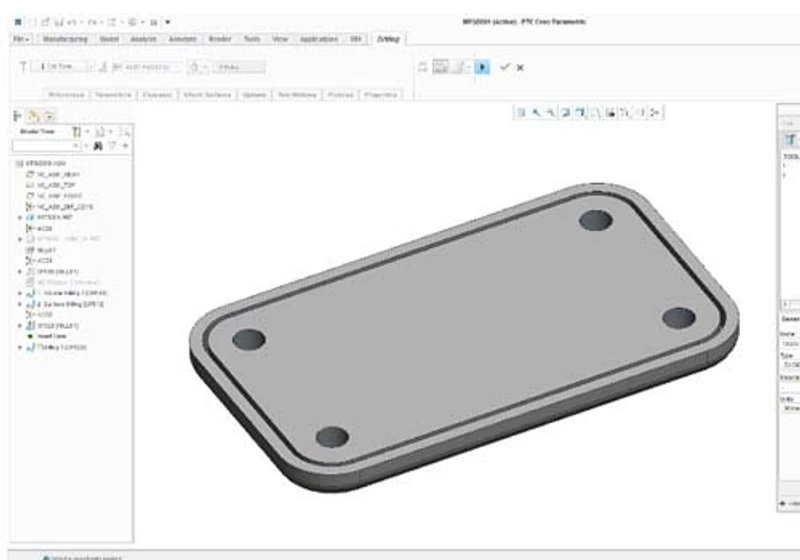Click the Refit icon in graphics toolbar
The width and height of the screenshot is (800, 560).
tap(521, 112)
